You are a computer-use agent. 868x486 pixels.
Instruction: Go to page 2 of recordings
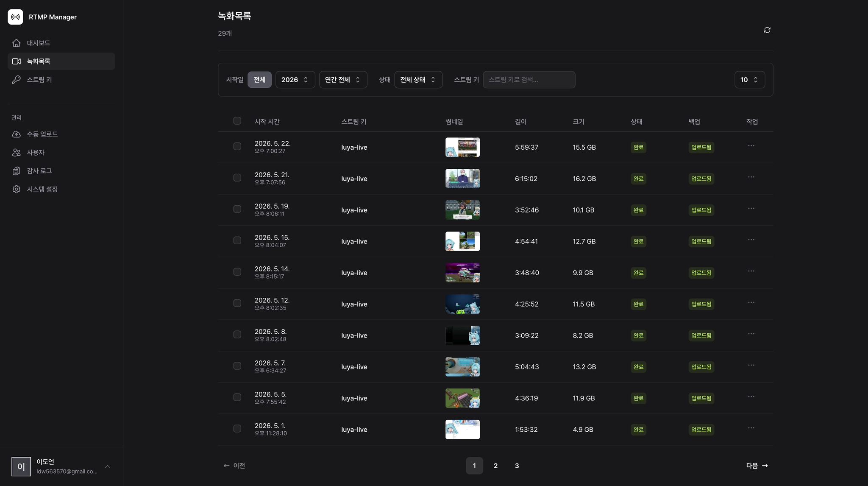coord(495,466)
